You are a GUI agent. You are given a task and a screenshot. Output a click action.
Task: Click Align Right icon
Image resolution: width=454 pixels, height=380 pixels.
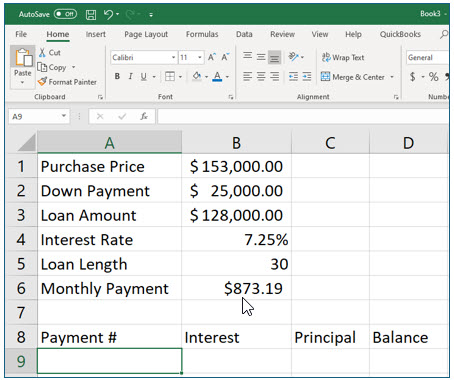pyautogui.click(x=274, y=77)
